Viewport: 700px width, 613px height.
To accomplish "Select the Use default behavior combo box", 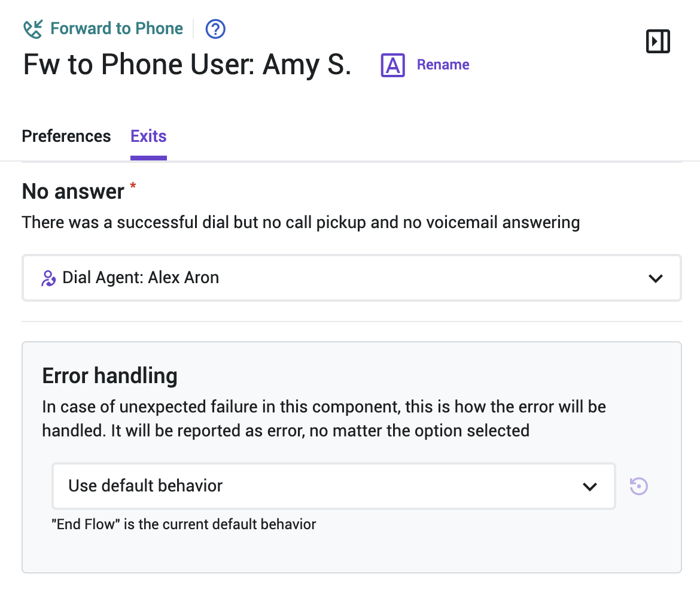I will 334,486.
